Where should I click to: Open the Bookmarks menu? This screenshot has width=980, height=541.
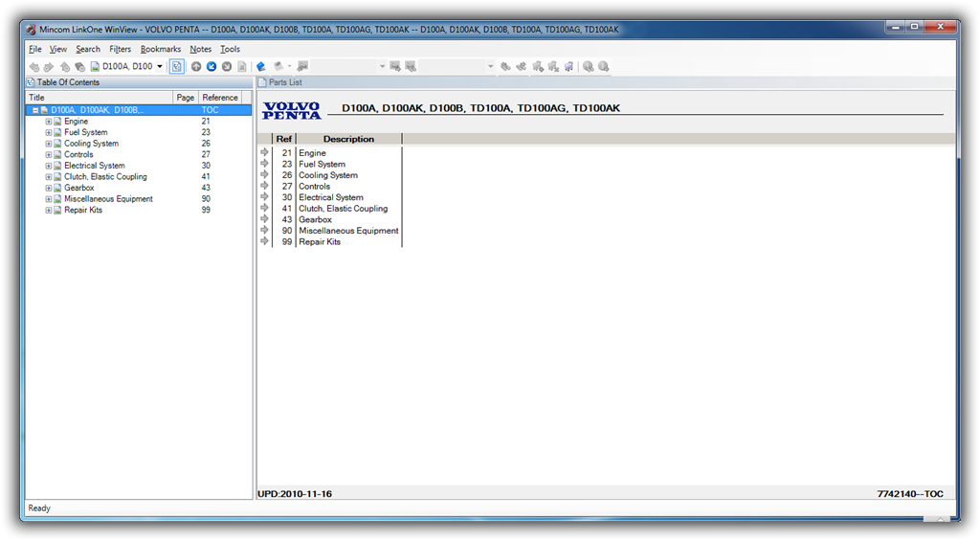click(161, 49)
